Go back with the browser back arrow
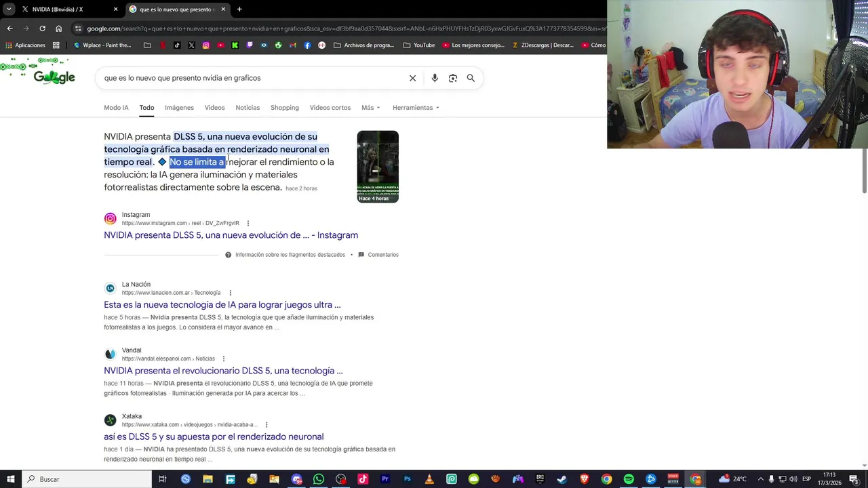This screenshot has height=488, width=868. coord(9,28)
